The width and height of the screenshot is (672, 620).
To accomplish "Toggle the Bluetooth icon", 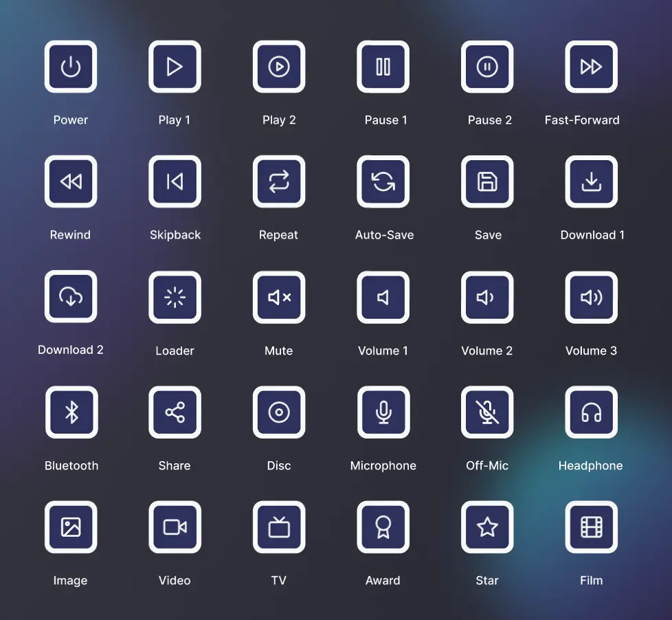I will click(71, 412).
